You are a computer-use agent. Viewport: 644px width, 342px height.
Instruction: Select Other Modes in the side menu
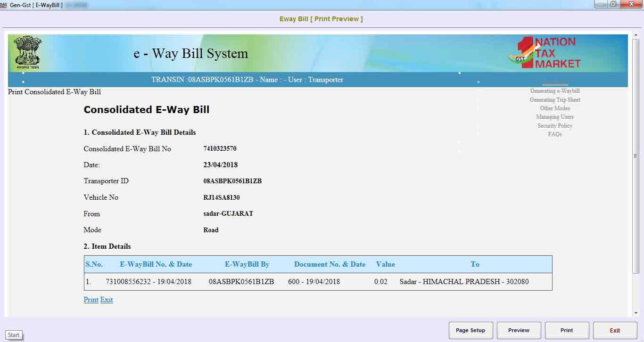554,108
